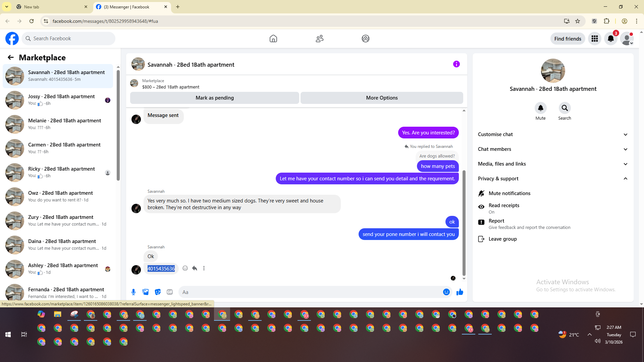Attach a photo using the image icon
The height and width of the screenshot is (362, 644).
pyautogui.click(x=146, y=292)
